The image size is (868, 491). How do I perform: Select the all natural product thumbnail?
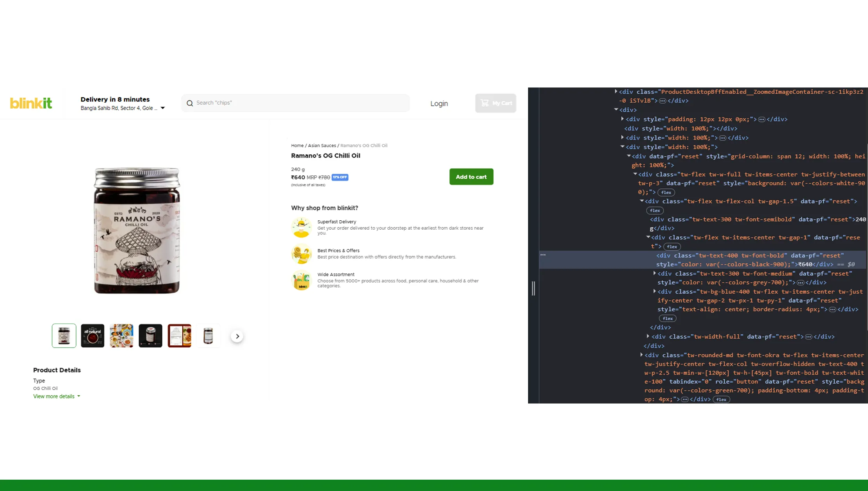coord(93,336)
